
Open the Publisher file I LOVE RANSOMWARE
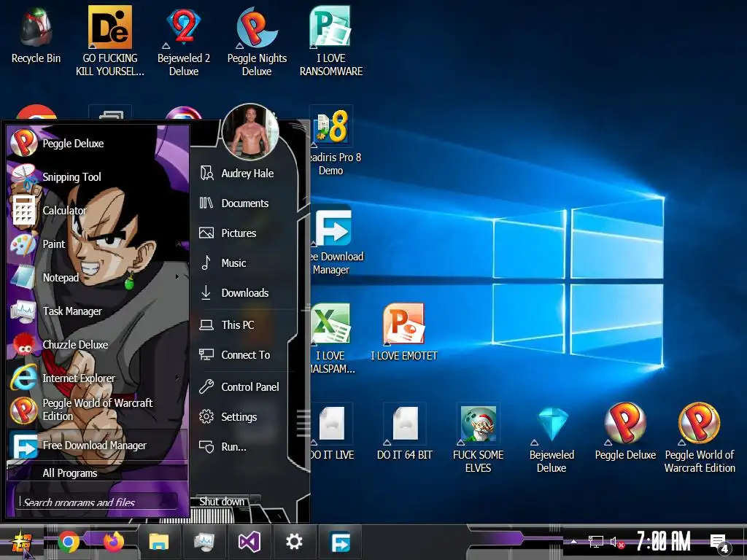pos(330,41)
